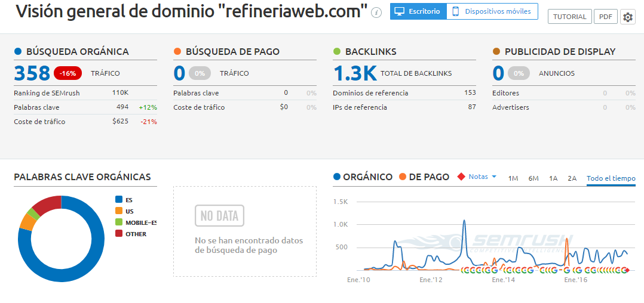Image resolution: width=644 pixels, height=303 pixels.
Task: Click total backlinks value 1.3K
Action: 355,73
